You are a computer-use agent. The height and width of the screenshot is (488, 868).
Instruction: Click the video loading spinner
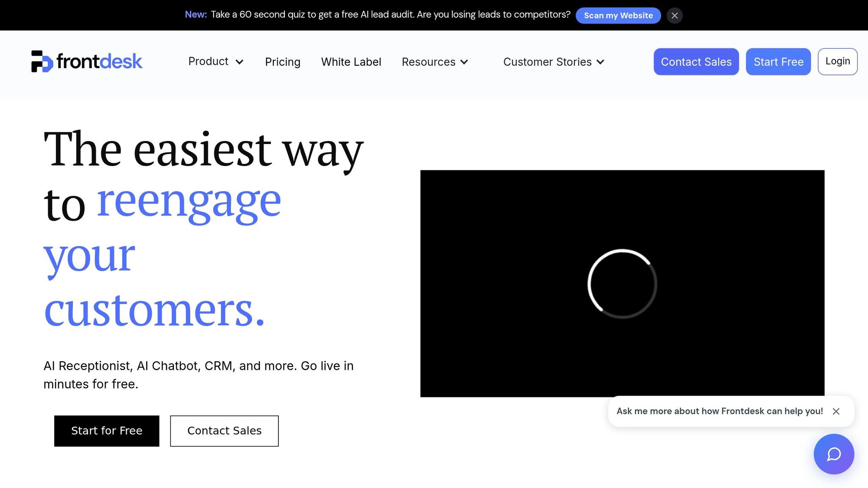[x=622, y=283]
